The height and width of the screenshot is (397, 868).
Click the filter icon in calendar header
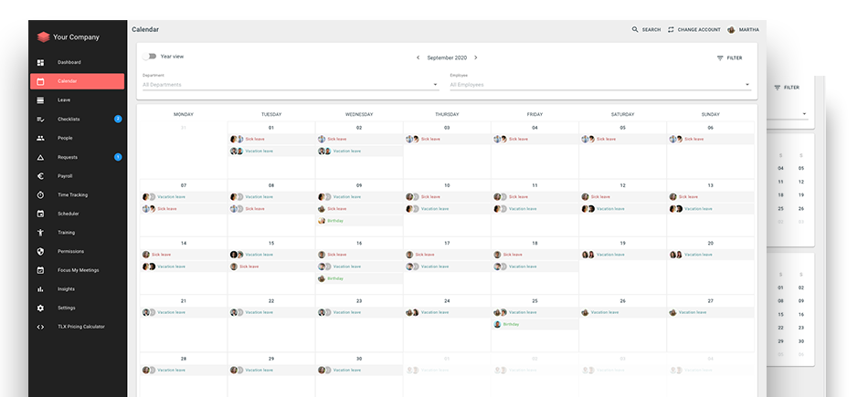(x=720, y=58)
